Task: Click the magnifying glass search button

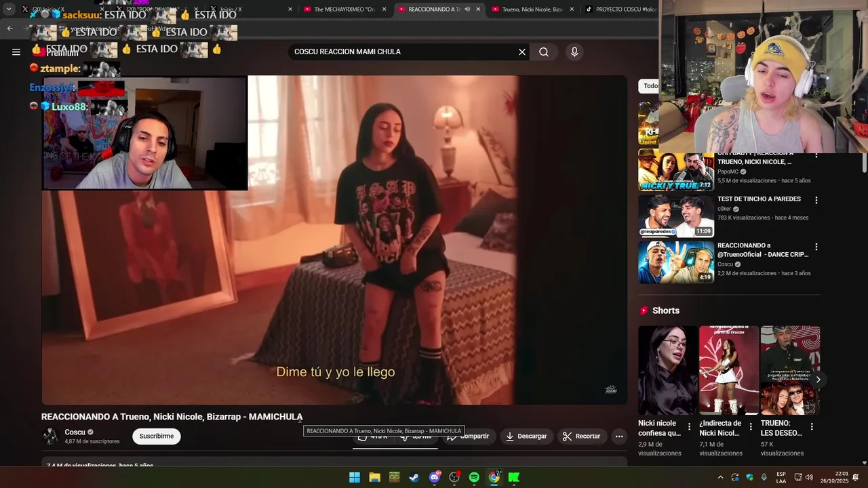Action: click(x=544, y=52)
